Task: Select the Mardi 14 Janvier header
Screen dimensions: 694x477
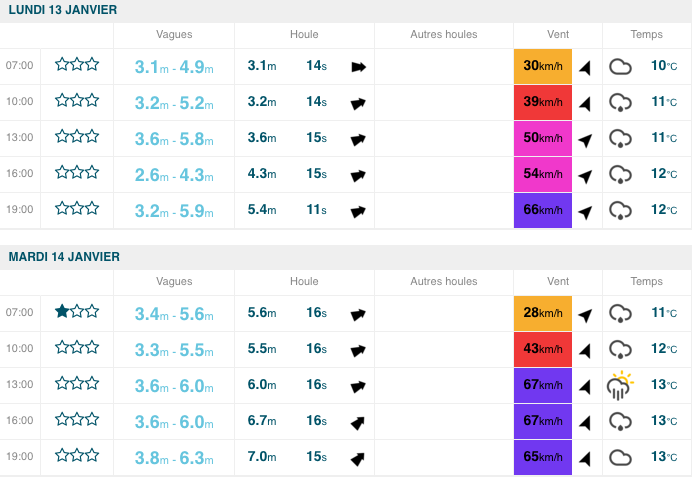Action: (64, 257)
